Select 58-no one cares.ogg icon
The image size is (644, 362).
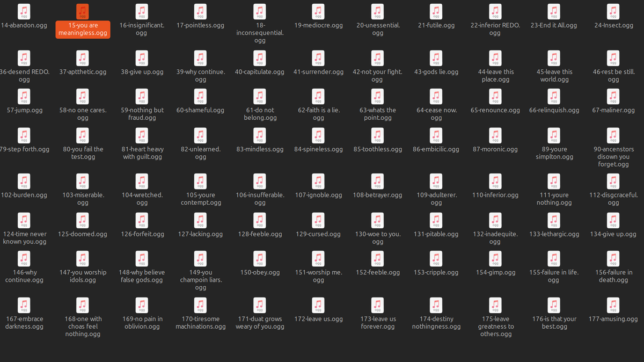coord(83,96)
